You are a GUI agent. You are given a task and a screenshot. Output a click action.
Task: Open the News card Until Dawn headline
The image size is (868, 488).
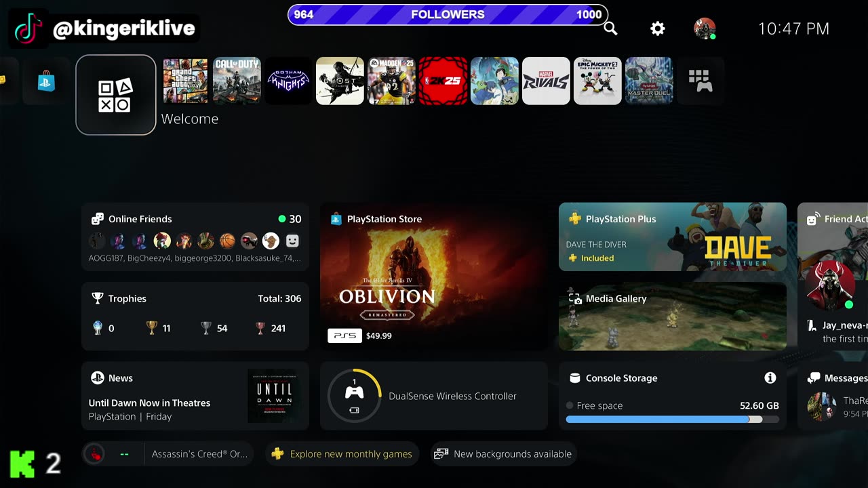pyautogui.click(x=149, y=403)
